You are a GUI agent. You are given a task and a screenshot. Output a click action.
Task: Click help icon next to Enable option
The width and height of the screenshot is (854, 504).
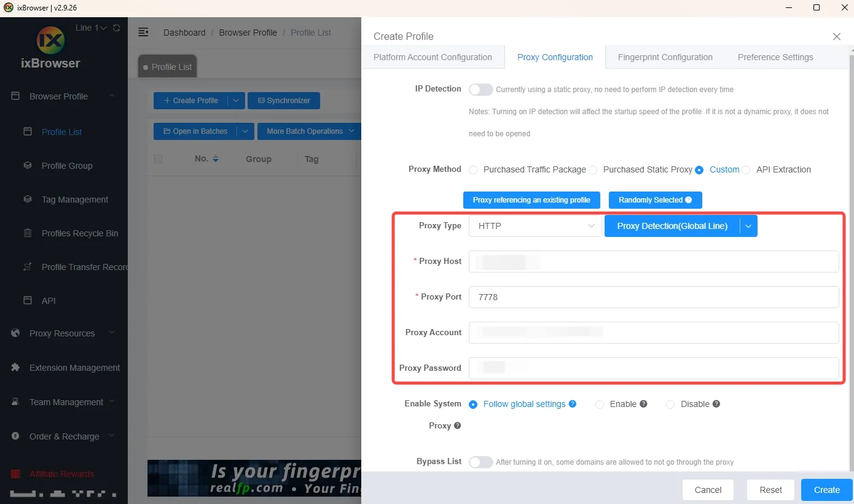643,404
